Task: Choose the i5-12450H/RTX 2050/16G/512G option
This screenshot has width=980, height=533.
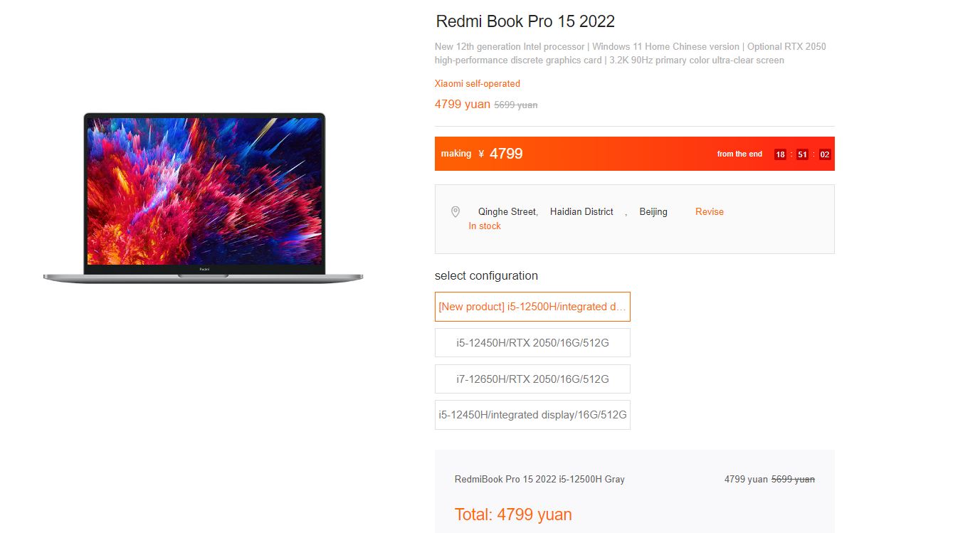Action: [x=532, y=342]
